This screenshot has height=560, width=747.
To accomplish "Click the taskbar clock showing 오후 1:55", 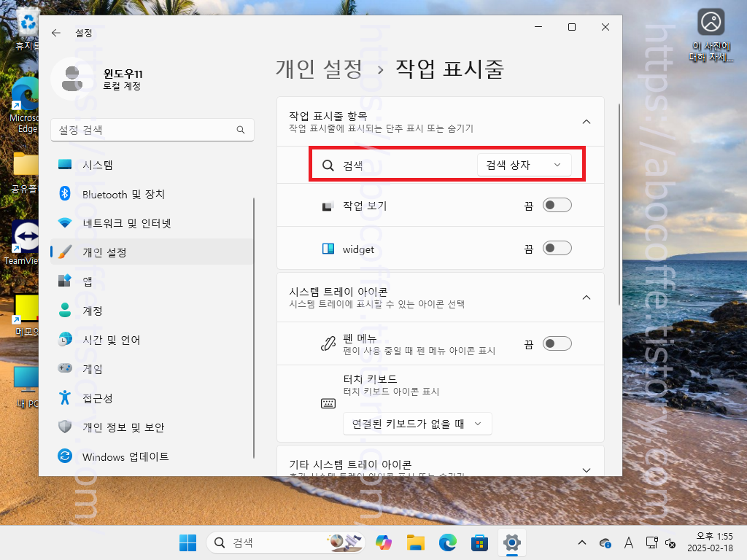I will coord(710,542).
